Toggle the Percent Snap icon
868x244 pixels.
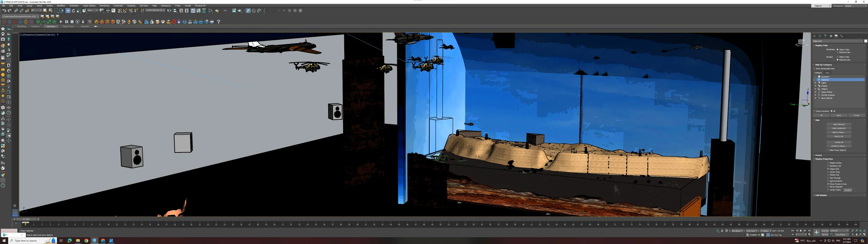pyautogui.click(x=131, y=11)
